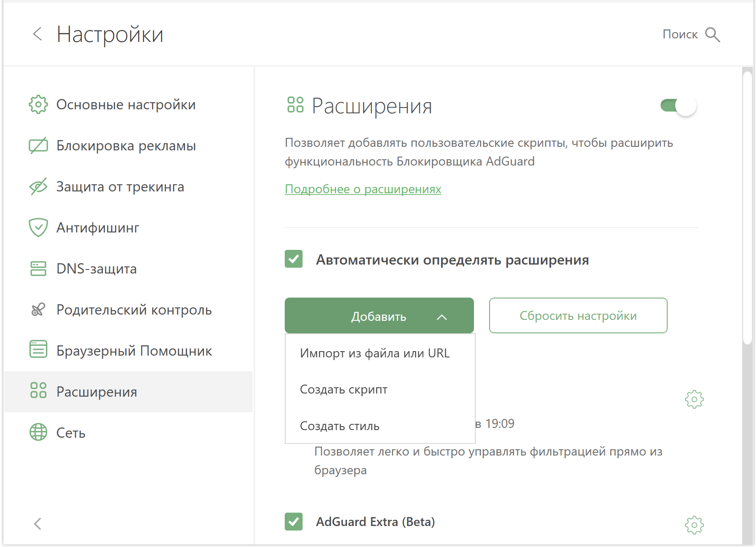Click Сбросить настройки button

[x=578, y=315]
